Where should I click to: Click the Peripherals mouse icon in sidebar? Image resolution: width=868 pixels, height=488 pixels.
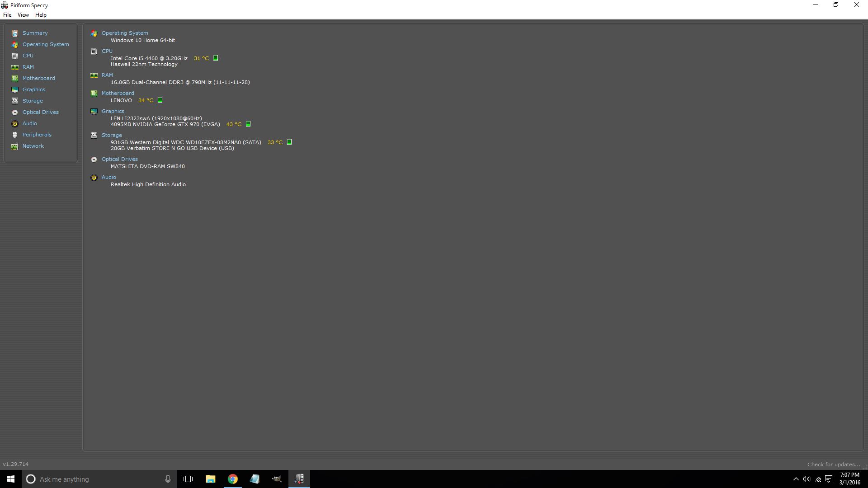pyautogui.click(x=15, y=135)
